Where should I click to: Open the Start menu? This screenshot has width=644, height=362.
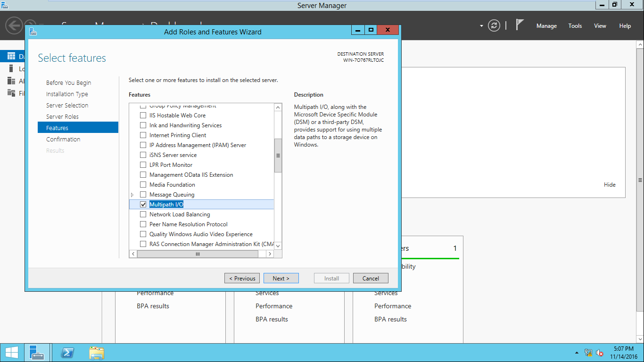(x=11, y=352)
